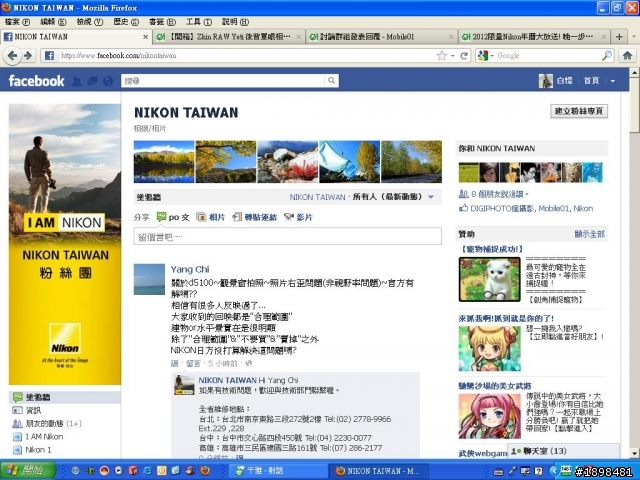Select the 相片 share option
The height and width of the screenshot is (480, 640).
211,217
